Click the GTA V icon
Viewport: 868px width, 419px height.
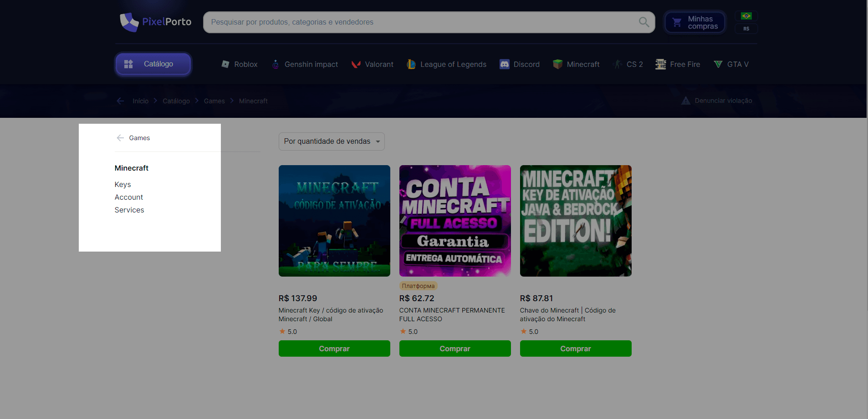(718, 64)
